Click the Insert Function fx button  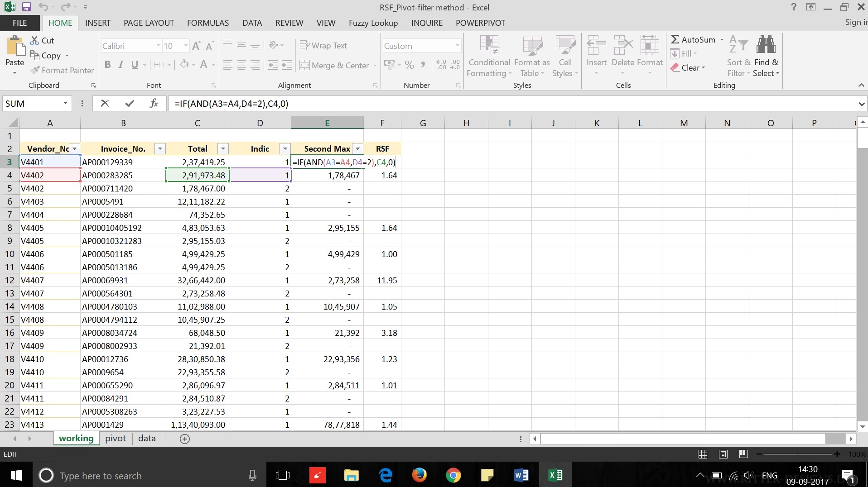coord(154,103)
